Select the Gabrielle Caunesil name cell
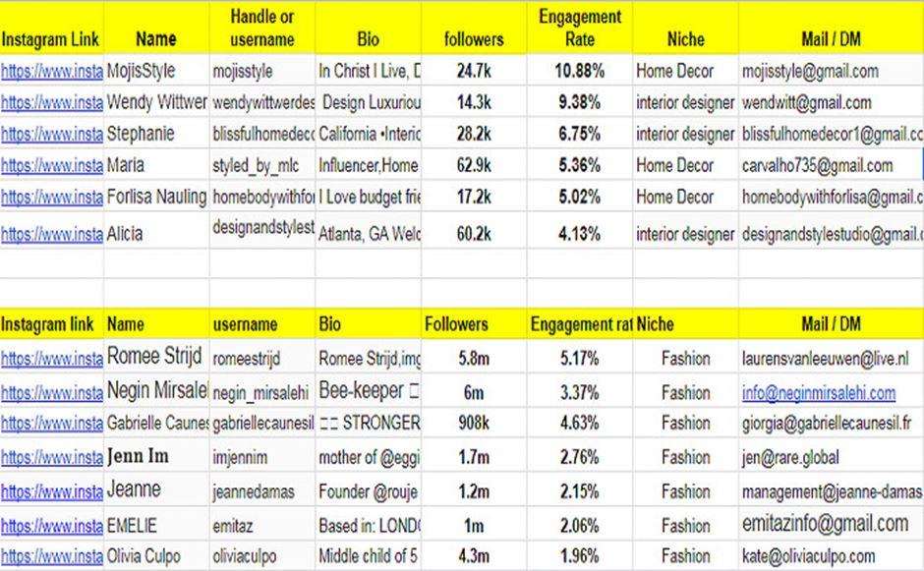The image size is (924, 571). click(156, 425)
